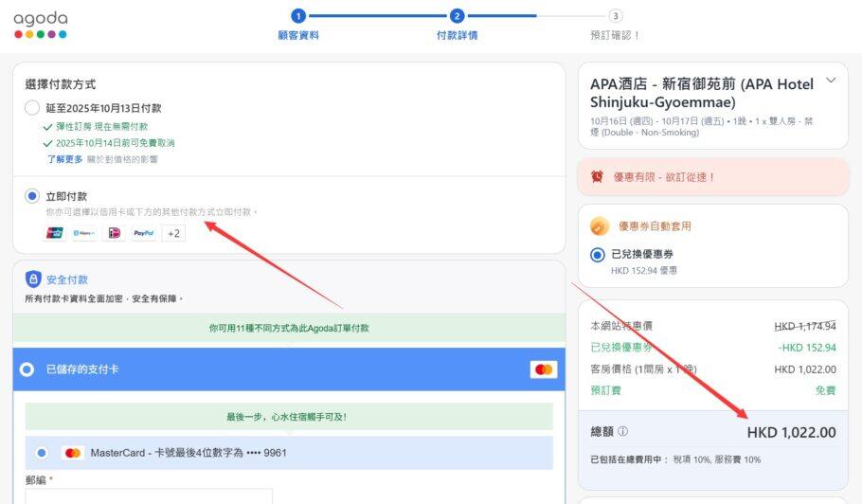862x504 pixels.
Task: Click the discount amount -HKD 152.94
Action: [x=807, y=348]
